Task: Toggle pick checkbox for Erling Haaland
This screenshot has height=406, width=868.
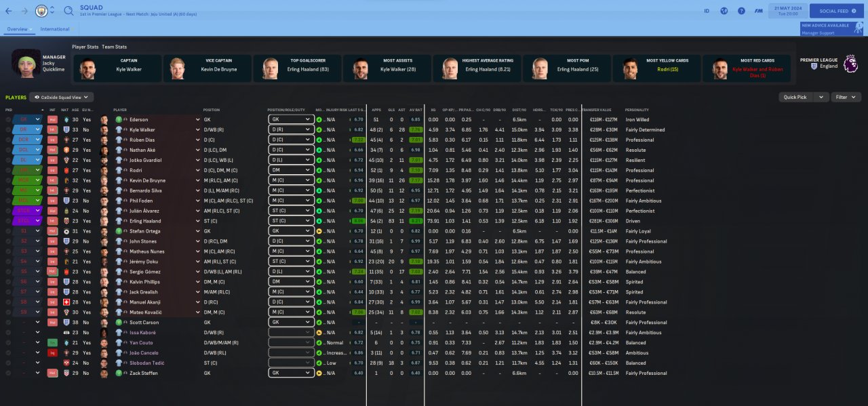Action: [8, 221]
